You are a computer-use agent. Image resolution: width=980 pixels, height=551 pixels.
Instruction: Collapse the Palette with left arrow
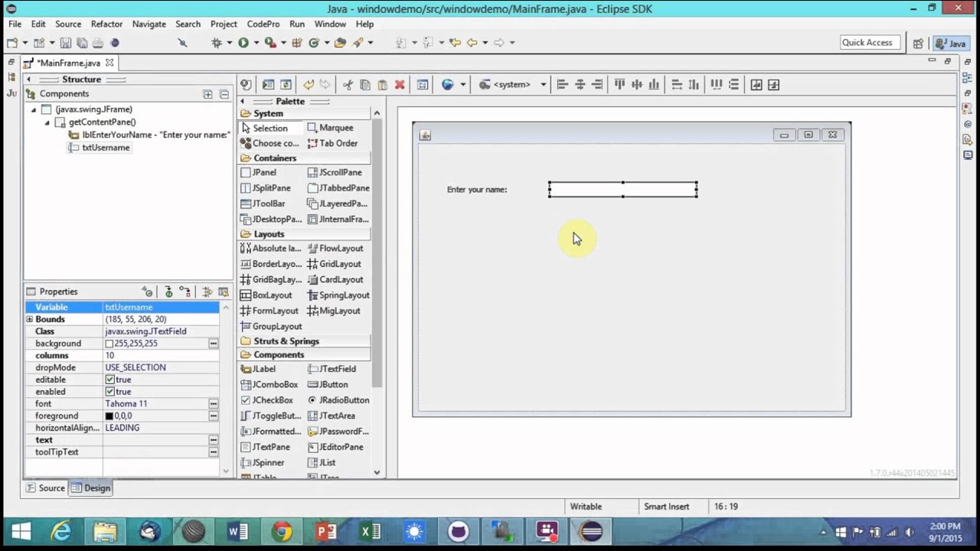pyautogui.click(x=243, y=102)
